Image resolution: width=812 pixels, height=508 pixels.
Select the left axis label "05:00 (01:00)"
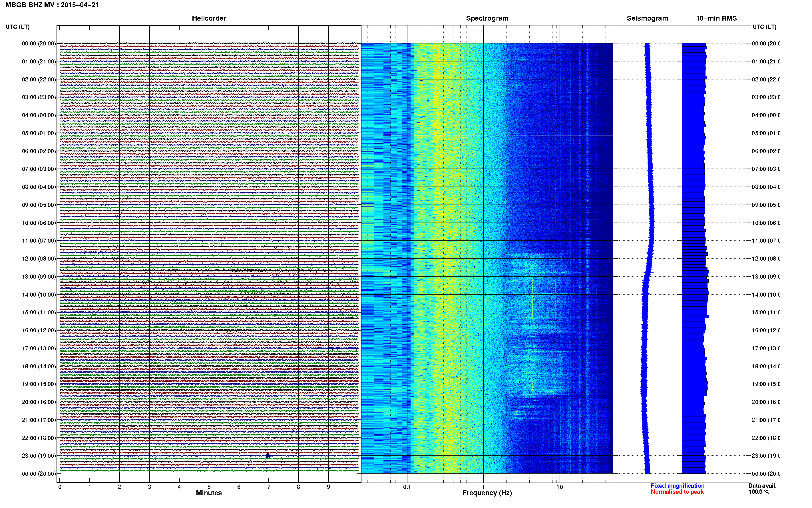(x=39, y=133)
